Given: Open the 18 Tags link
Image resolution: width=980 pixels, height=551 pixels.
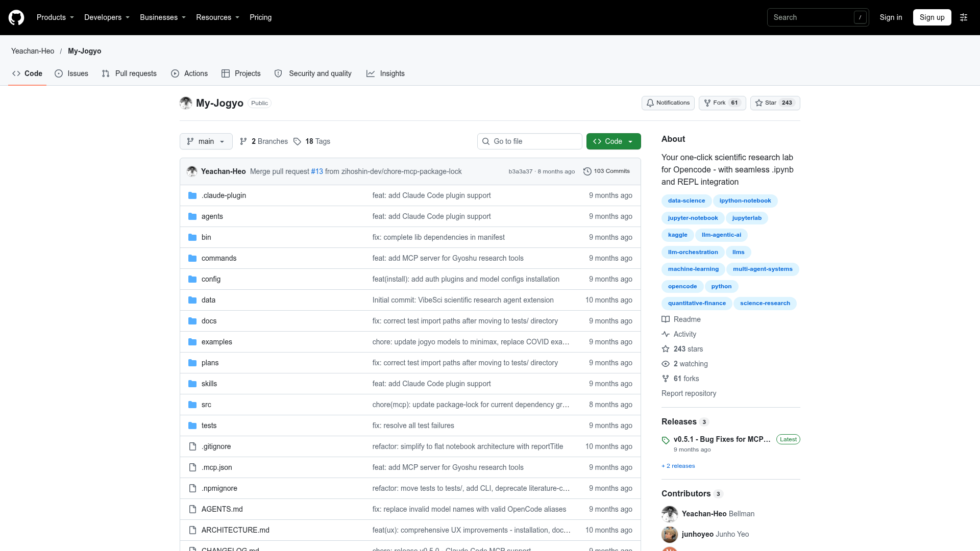Looking at the screenshot, I should (312, 141).
